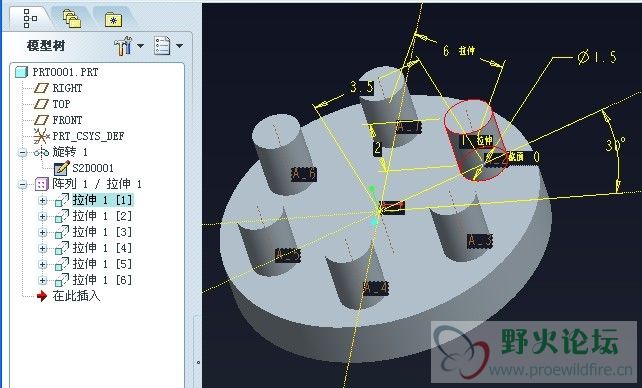This screenshot has width=642, height=388.
Task: Open the model tree settings hammer icon
Action: tap(123, 46)
